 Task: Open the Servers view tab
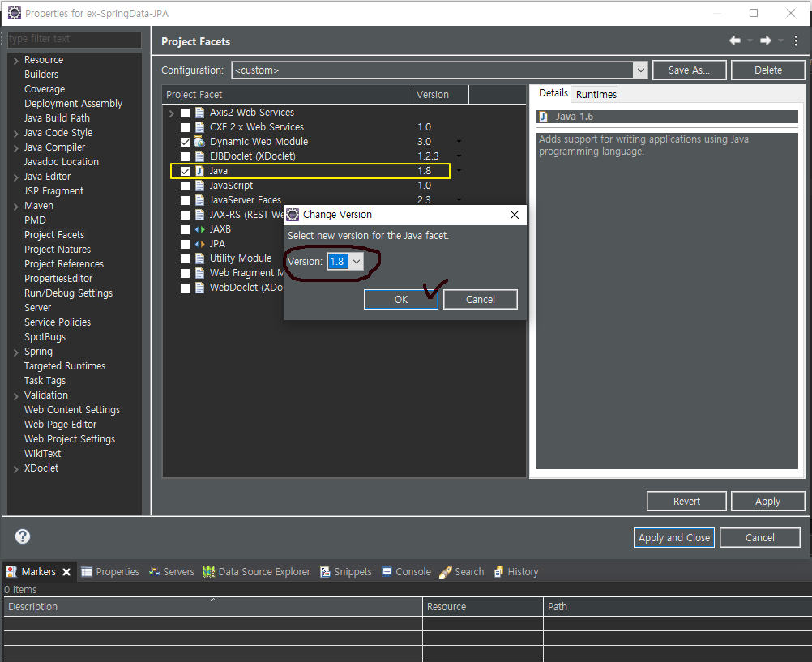[172, 572]
